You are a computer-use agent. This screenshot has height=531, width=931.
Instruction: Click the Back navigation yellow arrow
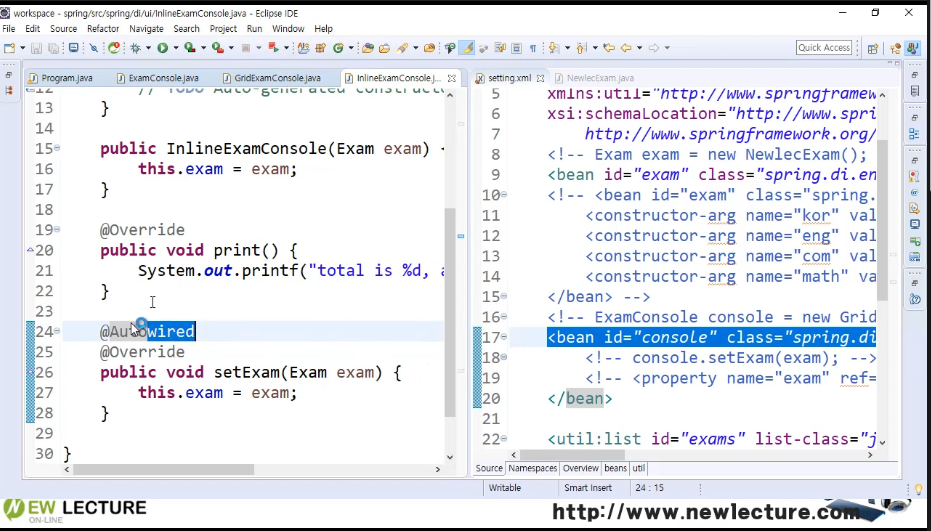pyautogui.click(x=626, y=48)
